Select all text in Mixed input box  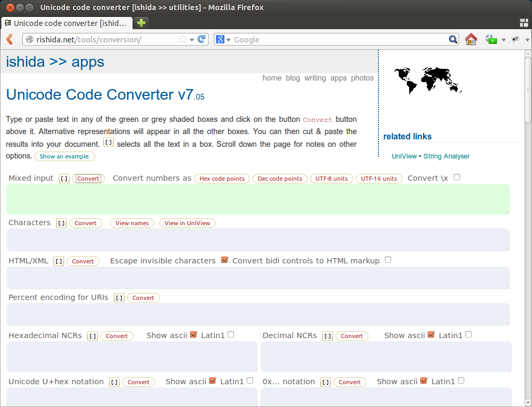point(64,179)
